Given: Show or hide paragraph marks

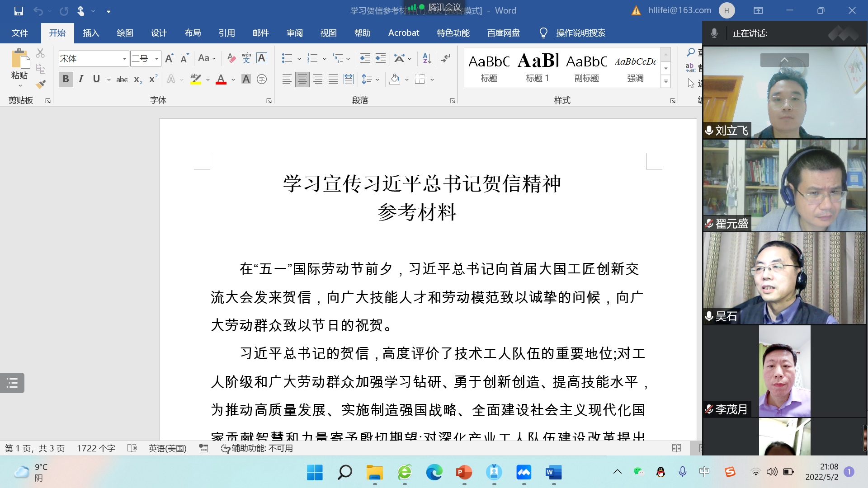Looking at the screenshot, I should click(x=445, y=58).
